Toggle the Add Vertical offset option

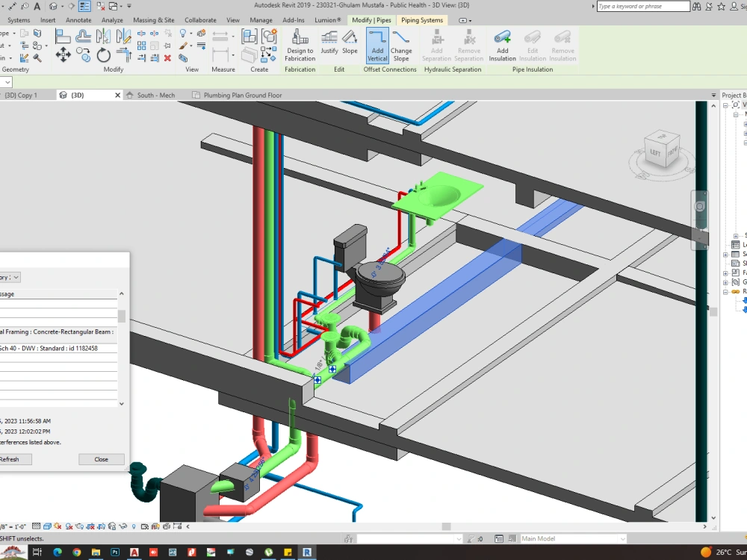(377, 46)
